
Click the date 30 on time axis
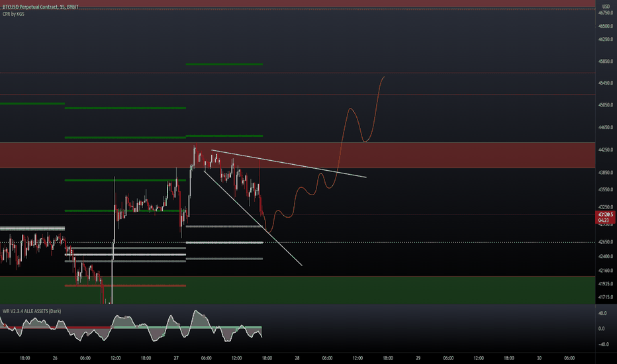point(539,358)
